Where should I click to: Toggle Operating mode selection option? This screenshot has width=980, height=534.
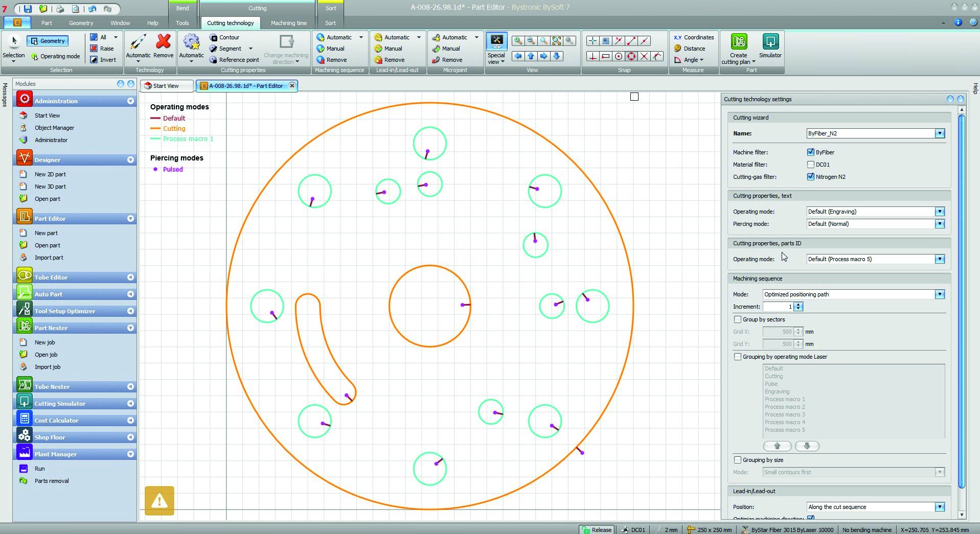click(56, 56)
